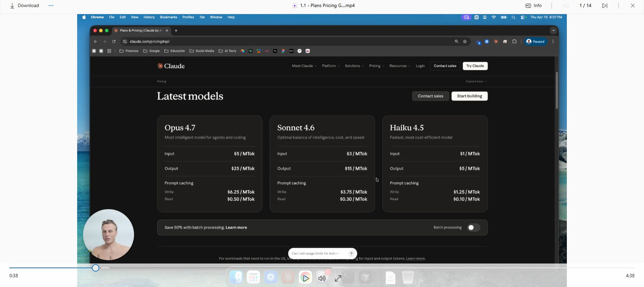The width and height of the screenshot is (644, 287).
Task: Expand the Explore here dropdown
Action: (x=476, y=82)
